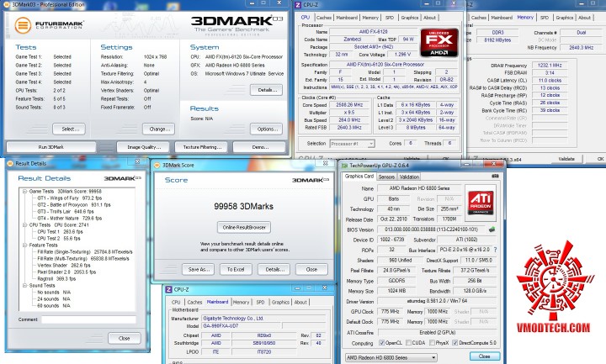The image size is (606, 364).
Task: Click Save As in 3DMark Score
Action: click(x=199, y=270)
